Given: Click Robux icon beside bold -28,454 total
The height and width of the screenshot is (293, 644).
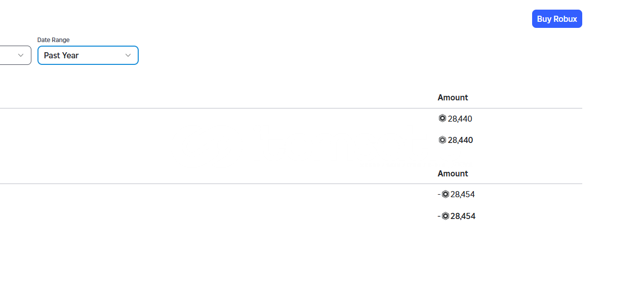Looking at the screenshot, I should 446,216.
